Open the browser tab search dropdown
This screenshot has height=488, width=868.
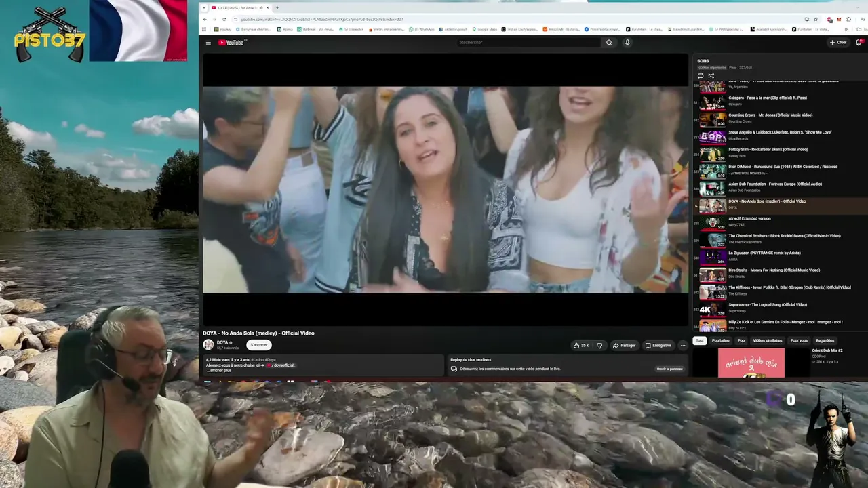click(x=205, y=7)
